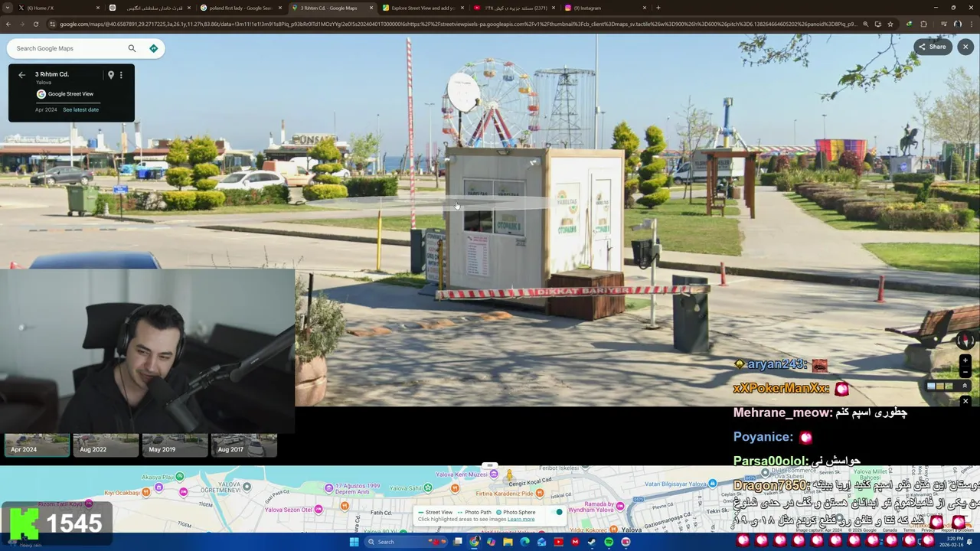Open File Explorer from the taskbar

tap(508, 542)
